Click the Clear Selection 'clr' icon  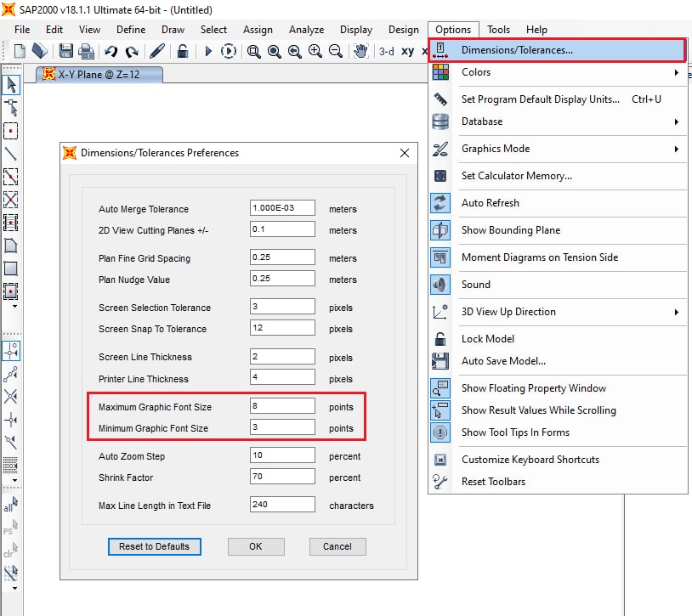[x=10, y=551]
